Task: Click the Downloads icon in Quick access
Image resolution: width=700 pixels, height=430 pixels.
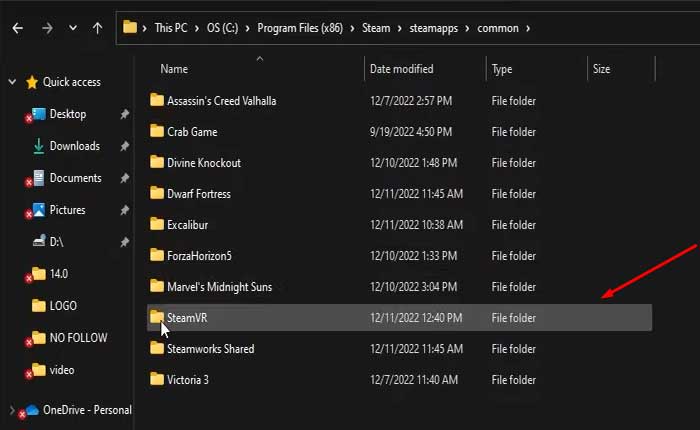Action: pos(38,146)
